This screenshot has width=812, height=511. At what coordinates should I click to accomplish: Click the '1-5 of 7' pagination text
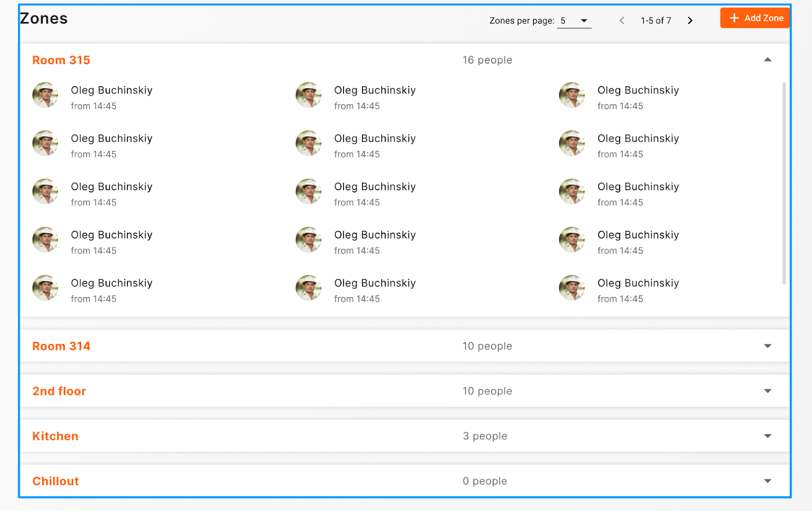point(656,21)
